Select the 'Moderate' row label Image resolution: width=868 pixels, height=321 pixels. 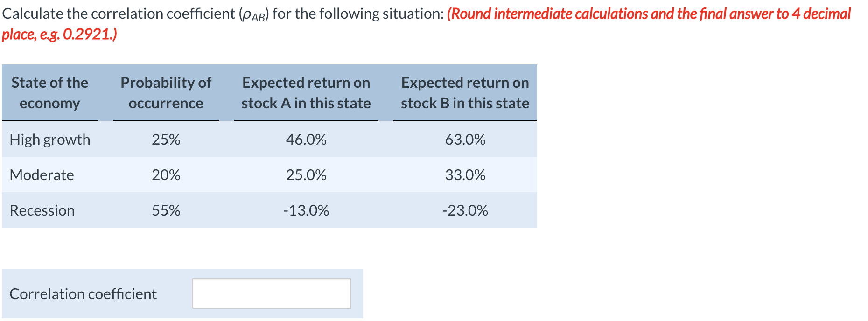[x=42, y=175]
